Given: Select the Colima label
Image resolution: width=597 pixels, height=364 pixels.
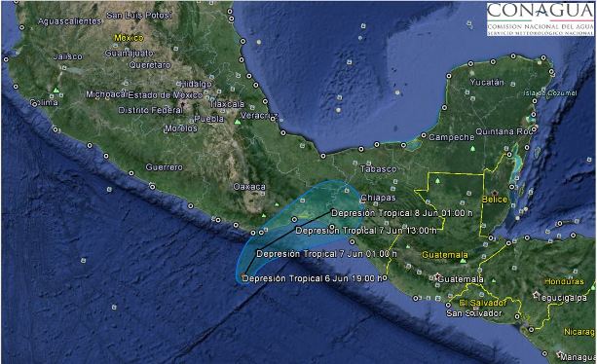Looking at the screenshot, I should 44,103.
